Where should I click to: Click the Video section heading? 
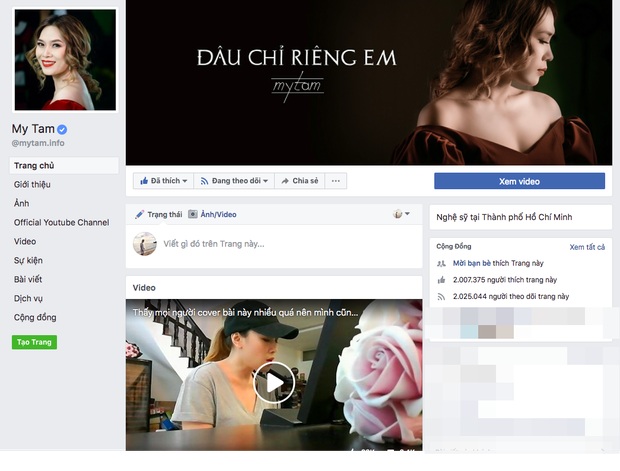point(144,288)
